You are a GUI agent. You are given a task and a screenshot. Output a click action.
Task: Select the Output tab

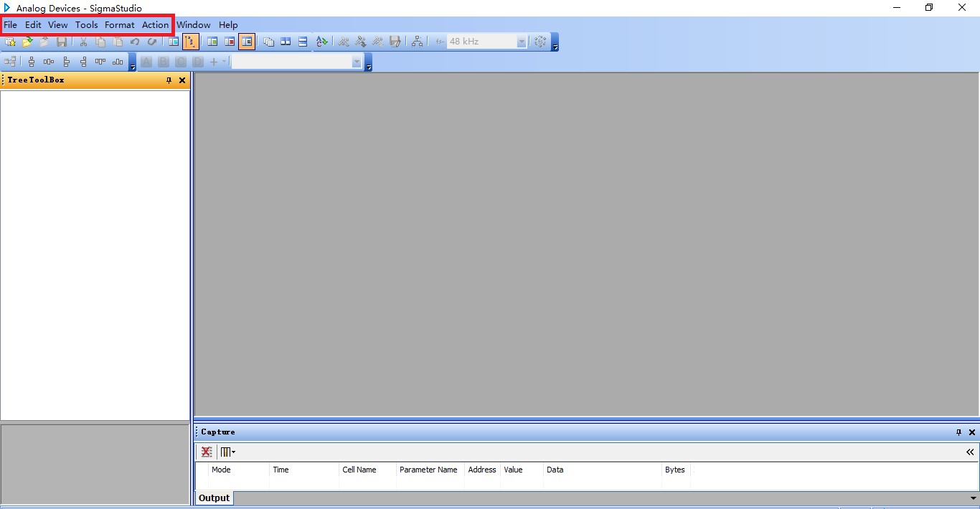[x=214, y=498]
